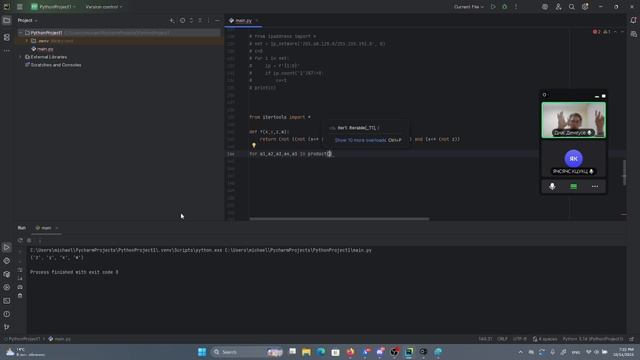Open more options in call overlay
Screen dimensions: 640x360
click(595, 187)
